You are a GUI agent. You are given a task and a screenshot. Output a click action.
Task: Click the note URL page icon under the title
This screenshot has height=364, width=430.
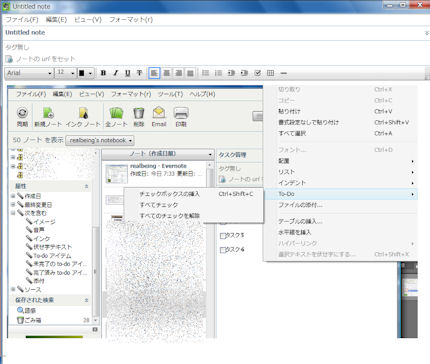9,59
